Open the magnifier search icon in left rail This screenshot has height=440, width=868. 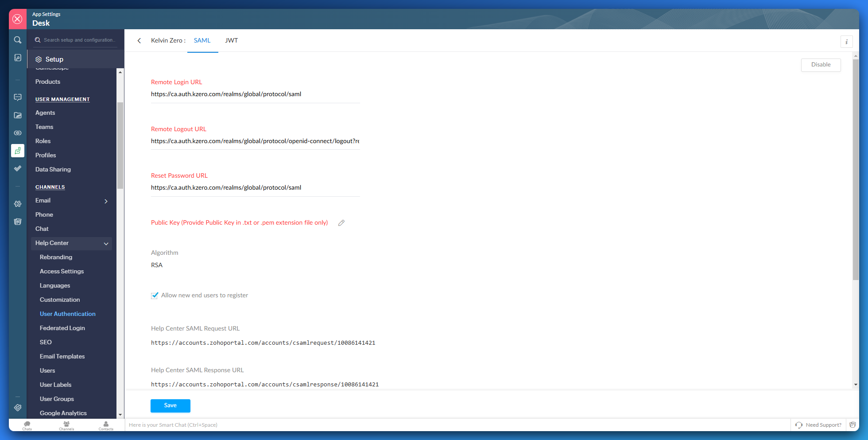coord(18,40)
